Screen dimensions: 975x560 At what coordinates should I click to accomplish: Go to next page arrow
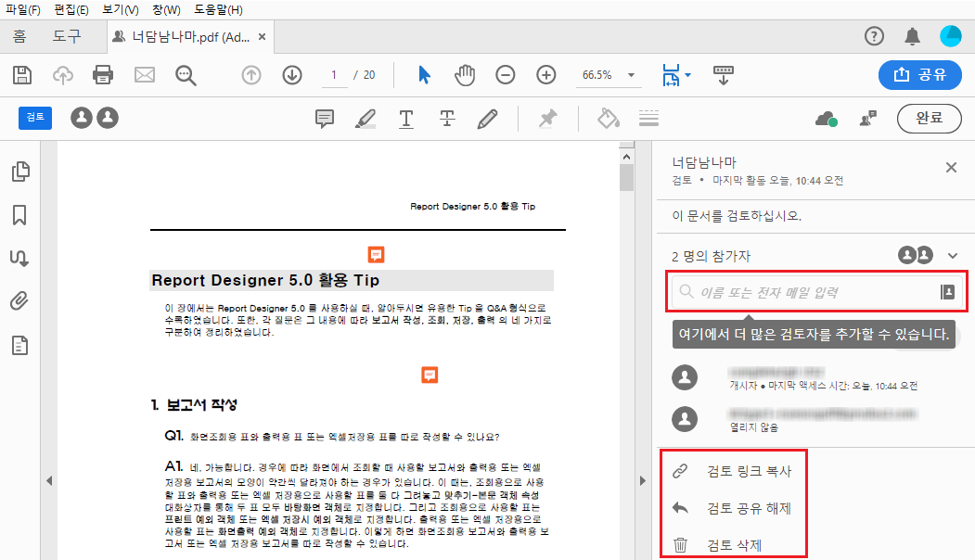point(292,75)
